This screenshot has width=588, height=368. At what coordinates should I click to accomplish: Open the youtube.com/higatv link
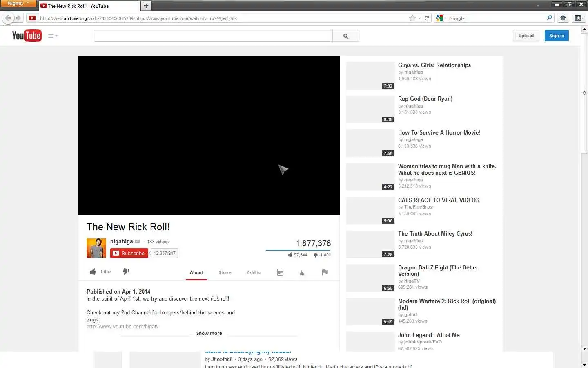(x=122, y=326)
